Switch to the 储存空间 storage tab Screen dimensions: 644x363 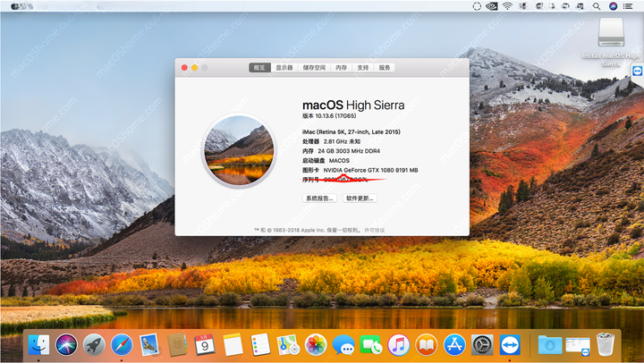[x=314, y=67]
